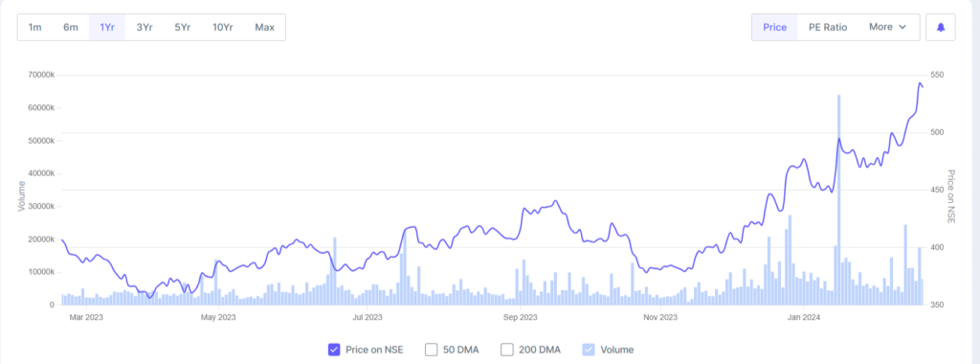Switch to PE Ratio chart
Viewport: 980px width, 364px height.
[x=828, y=27]
